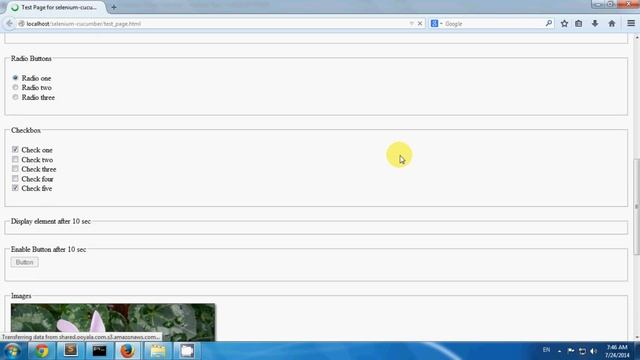Uncheck the Check one checkbox
The height and width of the screenshot is (360, 640).
(x=15, y=149)
